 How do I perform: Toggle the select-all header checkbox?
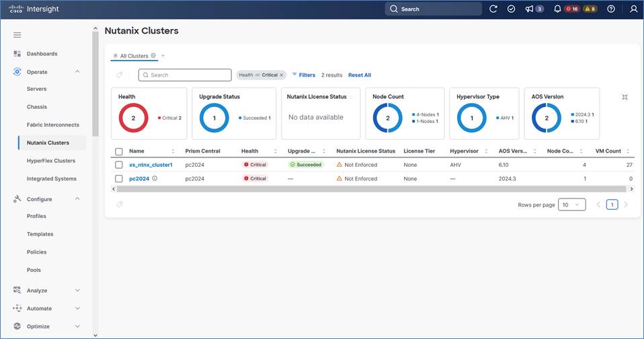click(x=119, y=151)
